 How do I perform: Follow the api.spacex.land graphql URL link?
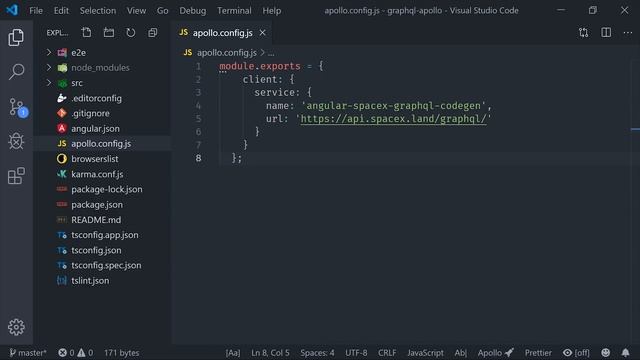393,119
